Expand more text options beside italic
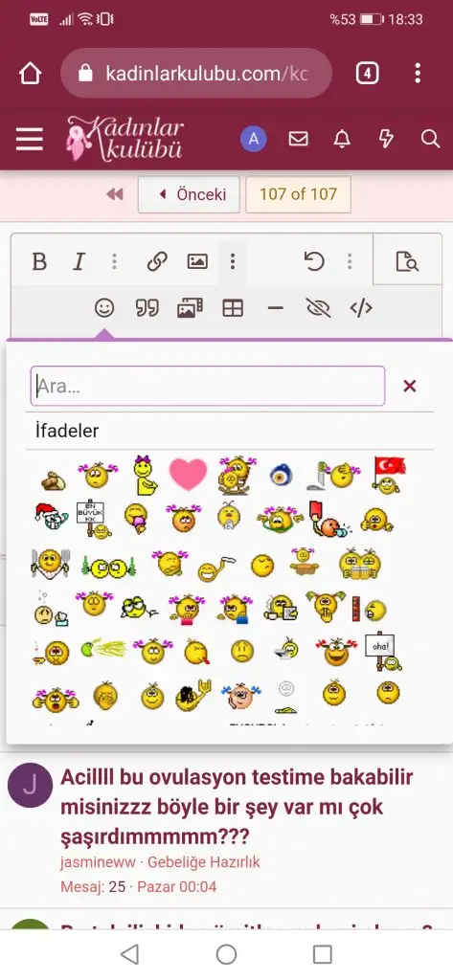The width and height of the screenshot is (453, 980). click(114, 261)
